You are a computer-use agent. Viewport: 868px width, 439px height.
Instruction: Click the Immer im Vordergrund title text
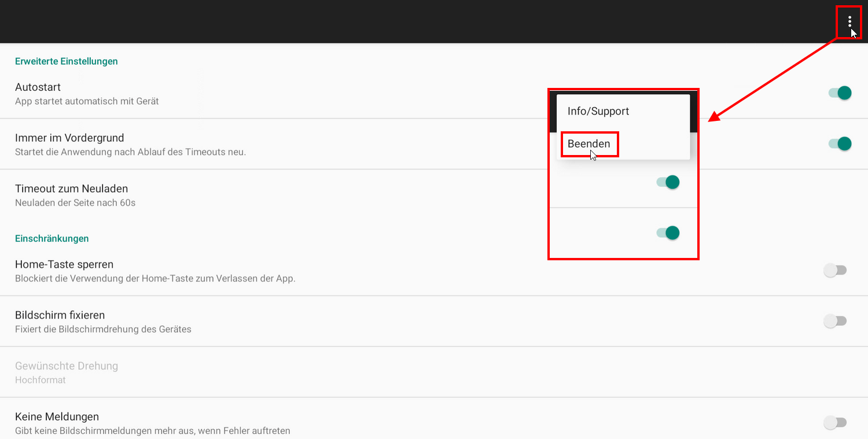click(x=69, y=138)
